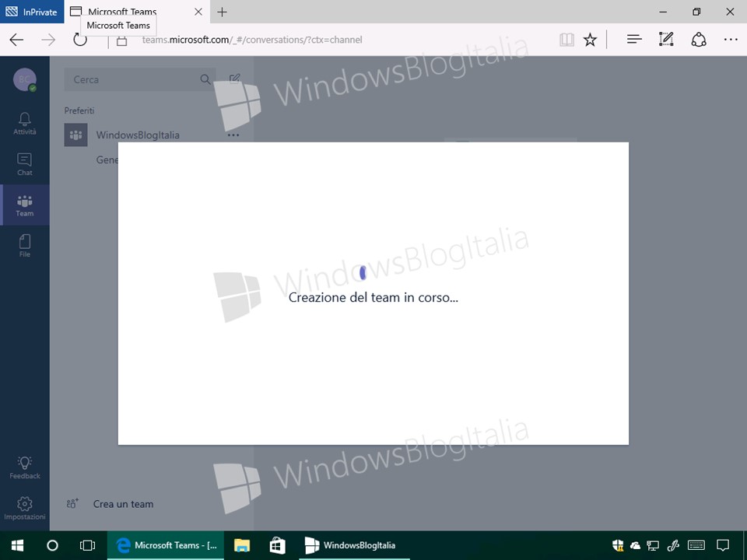The image size is (747, 560).
Task: Open reading view from the address bar
Action: (x=566, y=40)
